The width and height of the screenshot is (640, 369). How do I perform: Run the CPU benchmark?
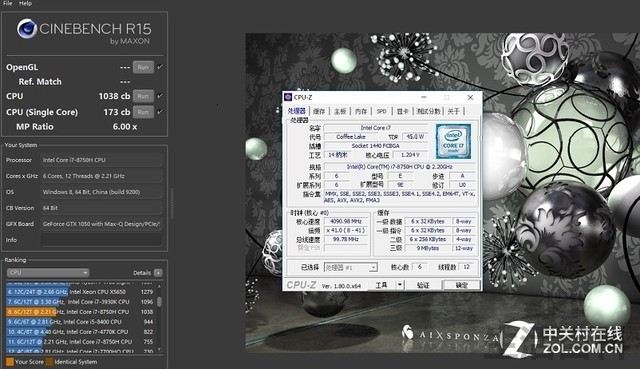pos(143,96)
